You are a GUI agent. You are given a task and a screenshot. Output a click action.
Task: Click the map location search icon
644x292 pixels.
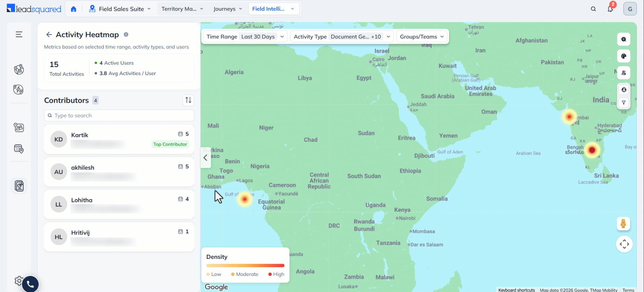(624, 39)
